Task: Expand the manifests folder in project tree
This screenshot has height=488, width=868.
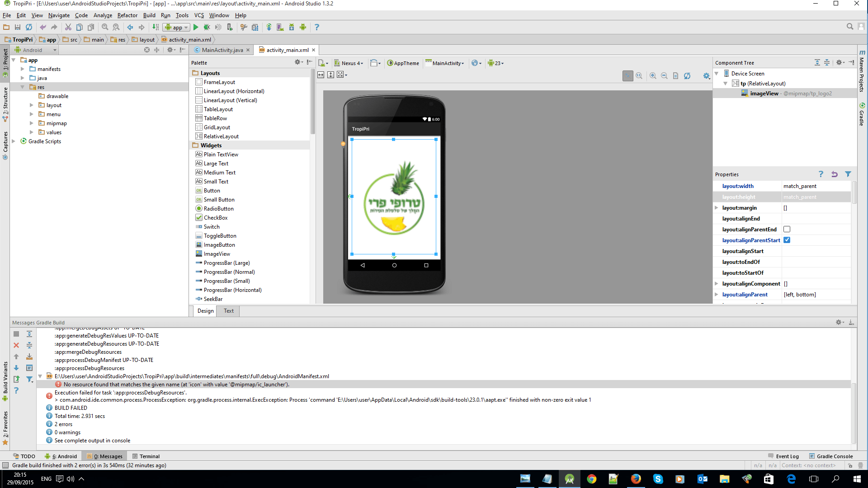Action: pyautogui.click(x=23, y=69)
